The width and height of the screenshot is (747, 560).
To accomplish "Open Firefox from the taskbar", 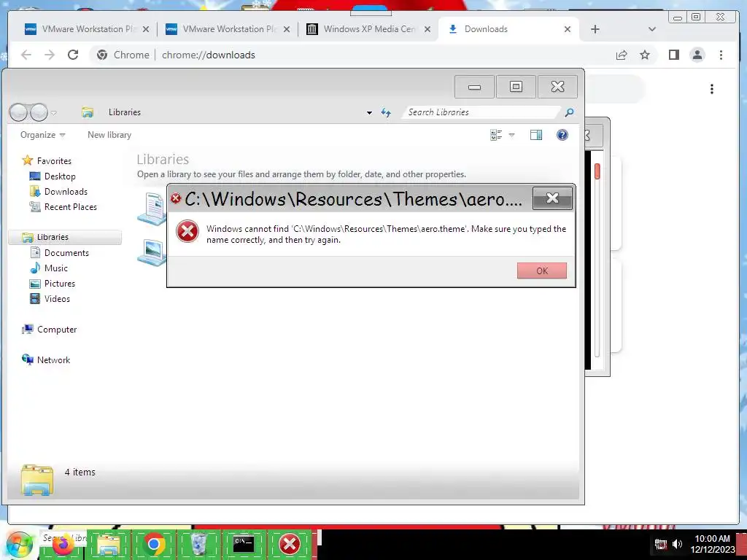I will point(63,544).
